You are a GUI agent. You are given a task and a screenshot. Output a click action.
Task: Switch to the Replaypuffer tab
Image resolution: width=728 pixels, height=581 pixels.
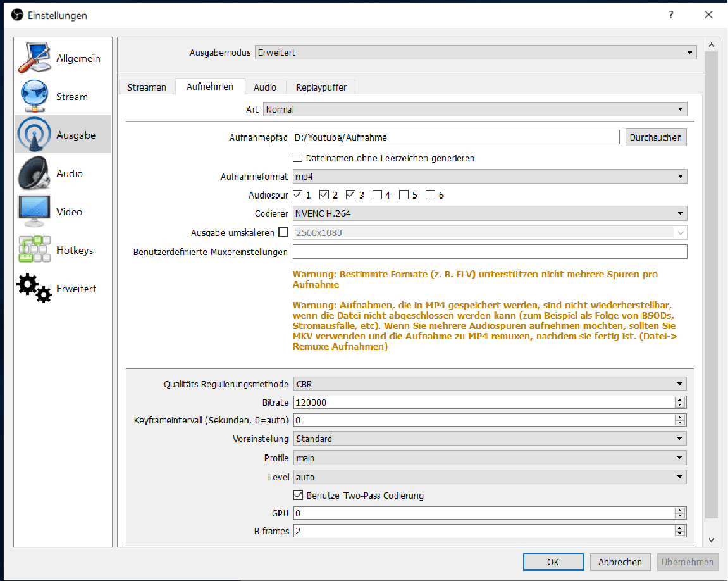[321, 87]
